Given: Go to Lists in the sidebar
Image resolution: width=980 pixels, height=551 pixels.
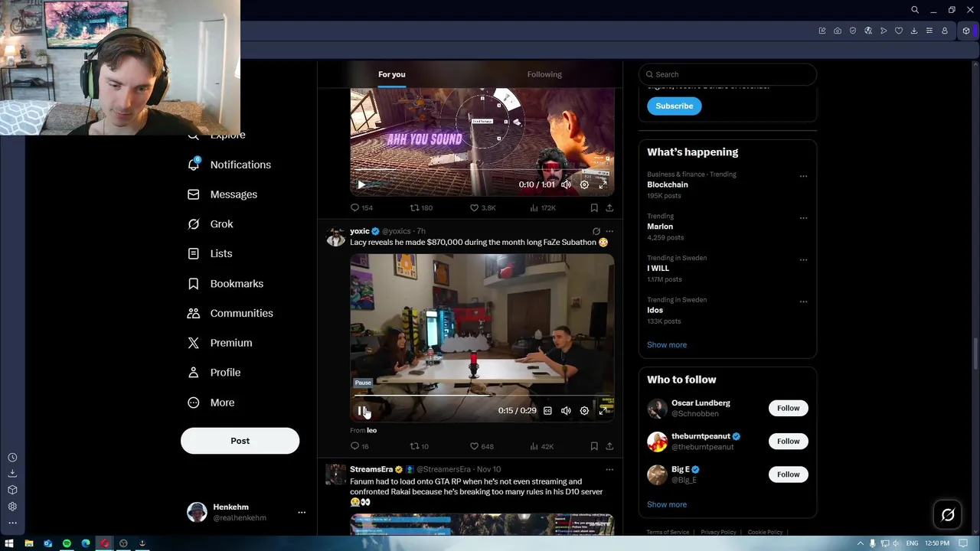Looking at the screenshot, I should pyautogui.click(x=209, y=253).
